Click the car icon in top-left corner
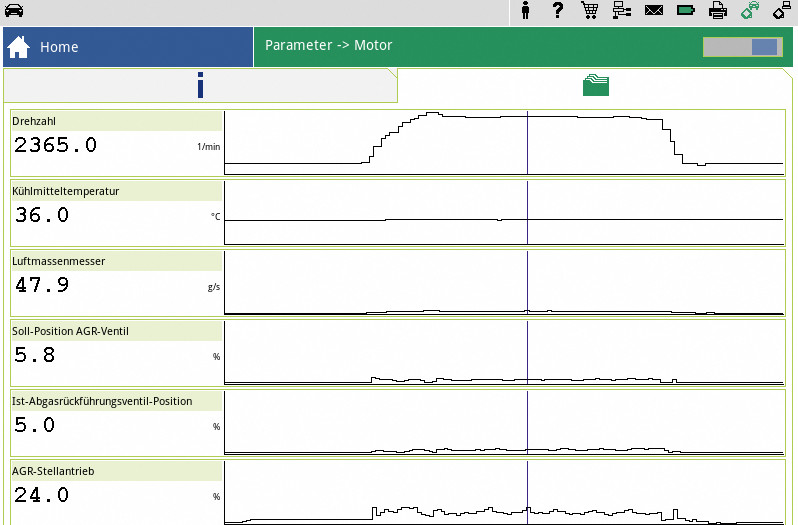 point(14,11)
